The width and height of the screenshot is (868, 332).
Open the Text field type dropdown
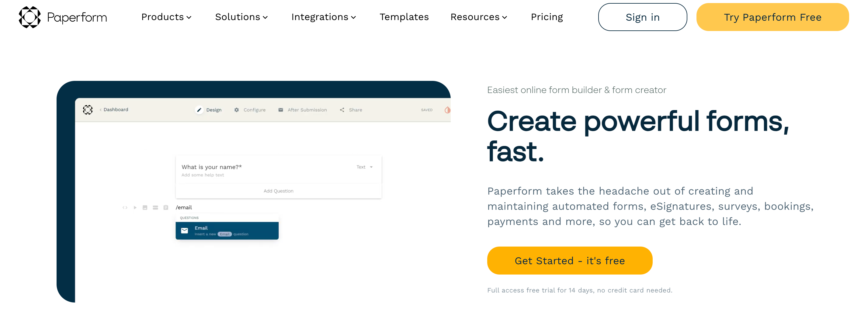tap(364, 167)
